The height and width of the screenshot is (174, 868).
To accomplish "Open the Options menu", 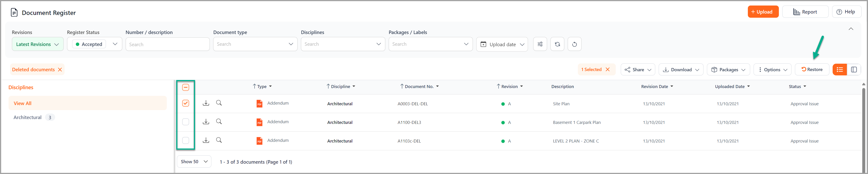I will coord(772,69).
